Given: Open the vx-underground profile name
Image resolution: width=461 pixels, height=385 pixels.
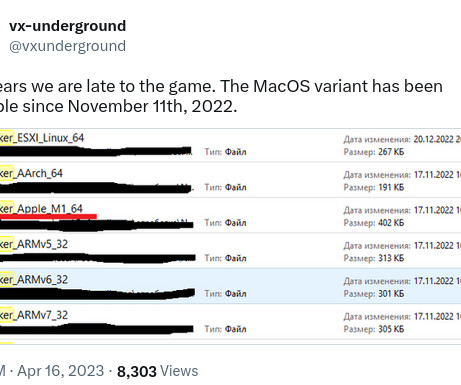Looking at the screenshot, I should 67,26.
